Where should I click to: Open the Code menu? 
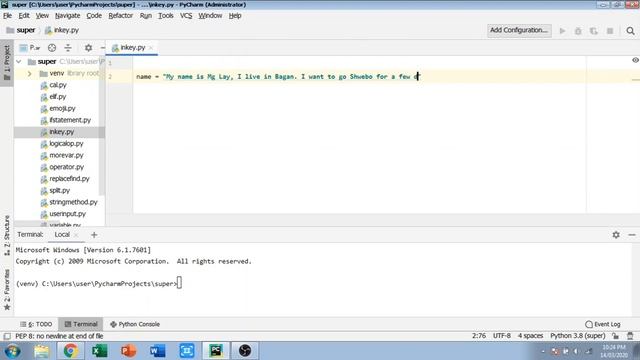(x=94, y=16)
